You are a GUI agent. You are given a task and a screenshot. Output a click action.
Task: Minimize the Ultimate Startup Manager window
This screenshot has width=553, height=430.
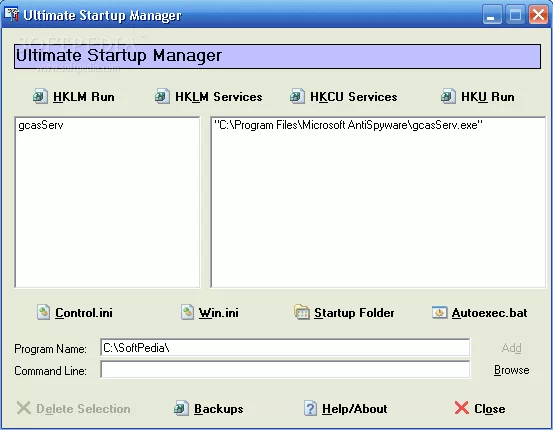pyautogui.click(x=492, y=15)
